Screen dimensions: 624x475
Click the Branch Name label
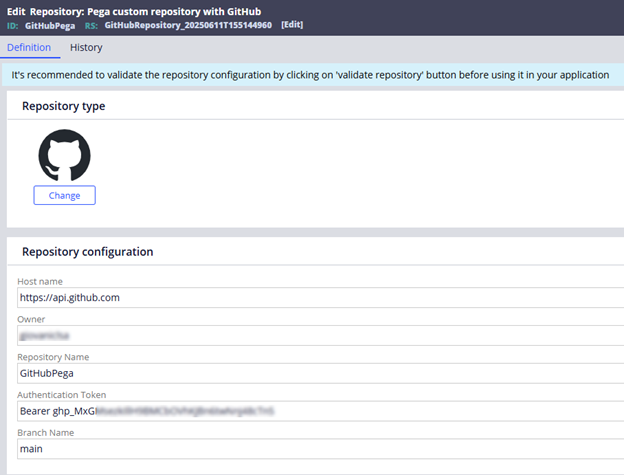point(46,432)
